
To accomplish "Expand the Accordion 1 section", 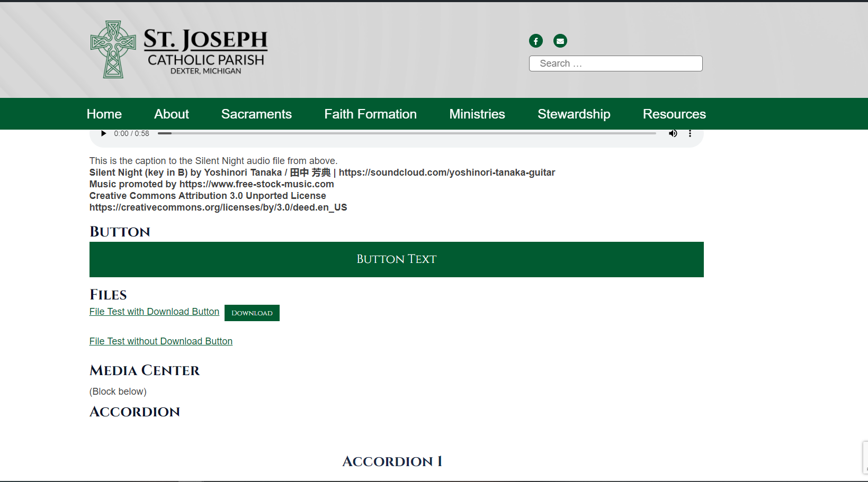I will 392,461.
